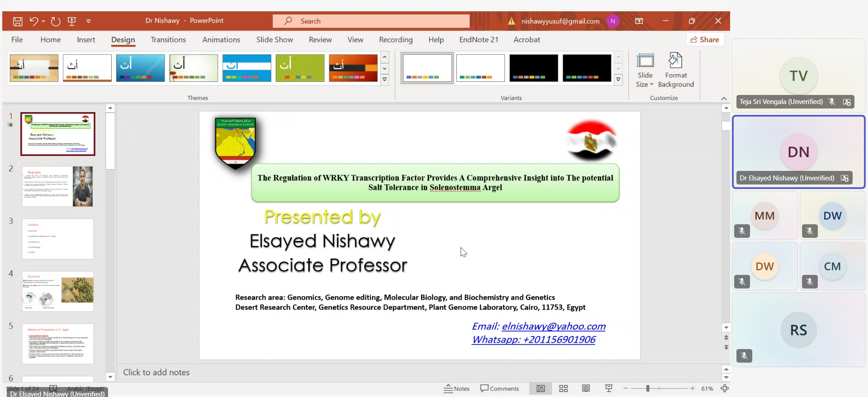Click the Whatsapp number link
This screenshot has width=868, height=397.
(x=533, y=340)
